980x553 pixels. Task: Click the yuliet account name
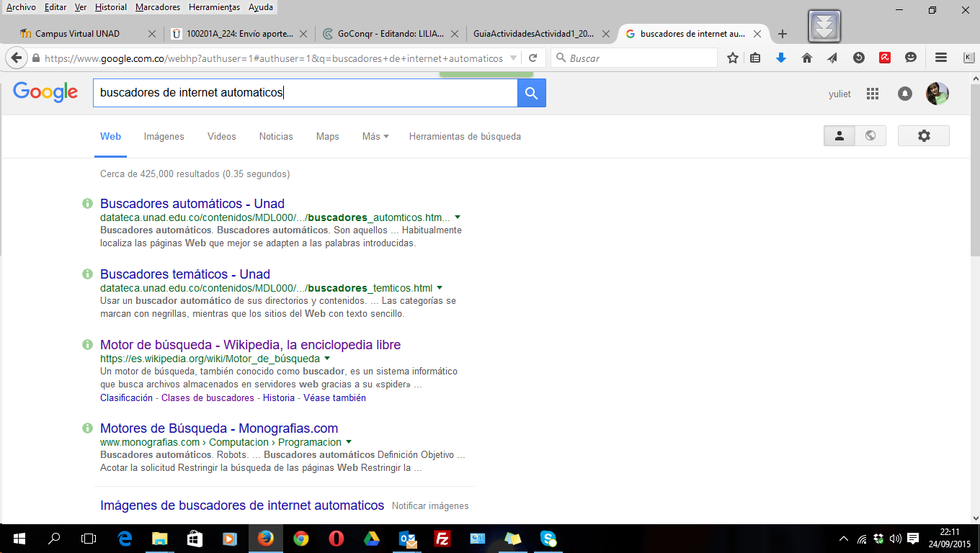click(x=839, y=94)
